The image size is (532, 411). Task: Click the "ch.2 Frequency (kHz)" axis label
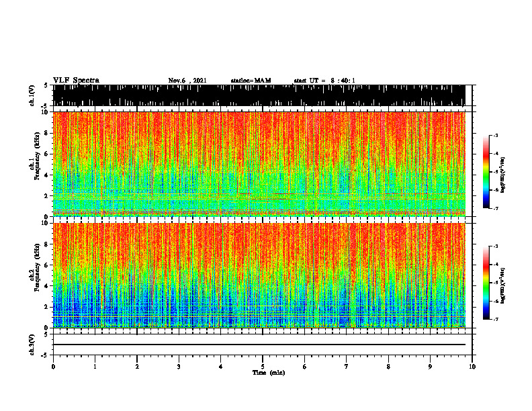[36, 267]
